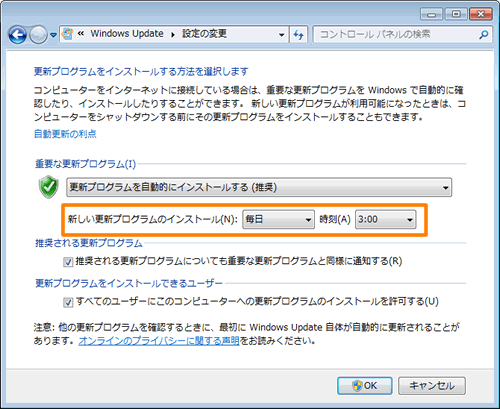This screenshot has width=500, height=409.
Task: Open the 自動更新の利点 link
Action: pos(65,134)
